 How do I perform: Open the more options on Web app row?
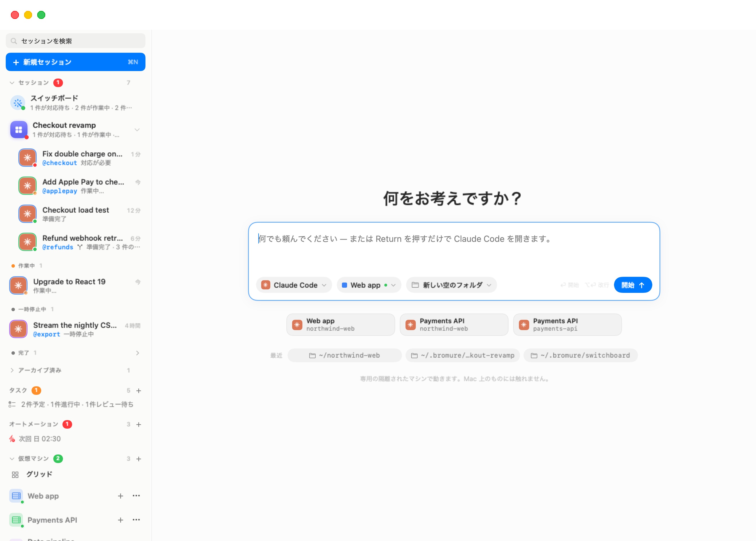(x=136, y=496)
